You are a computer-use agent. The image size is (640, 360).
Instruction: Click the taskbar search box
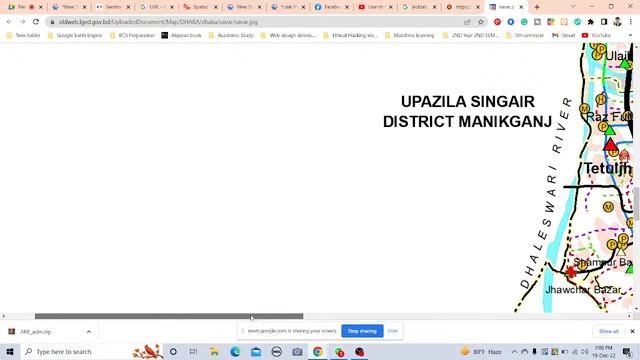point(91,351)
